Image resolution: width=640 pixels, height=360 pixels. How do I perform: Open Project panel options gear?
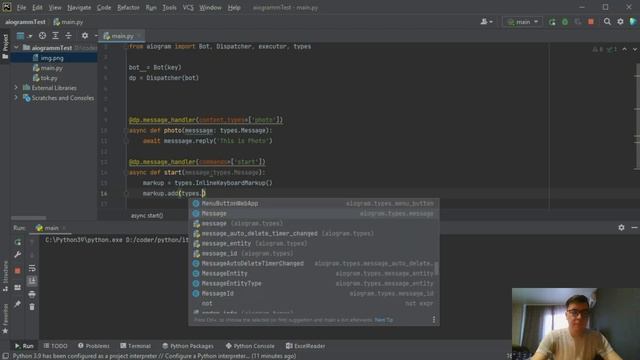pyautogui.click(x=84, y=36)
